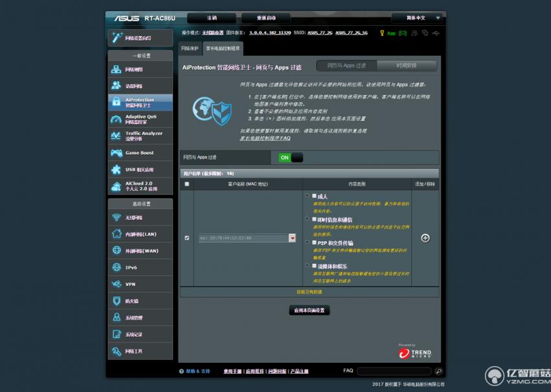551x392 pixels.
Task: Switch to the 网络保护 tab
Action: tap(190, 49)
